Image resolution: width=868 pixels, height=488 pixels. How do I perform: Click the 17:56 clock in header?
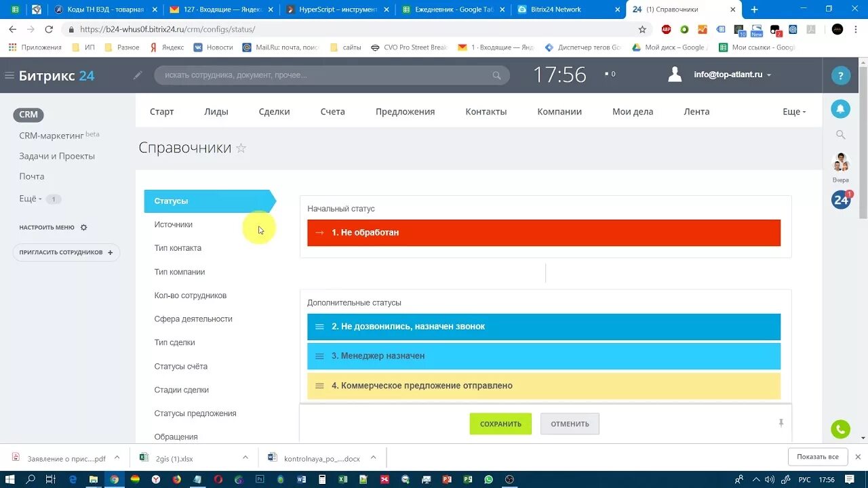559,75
